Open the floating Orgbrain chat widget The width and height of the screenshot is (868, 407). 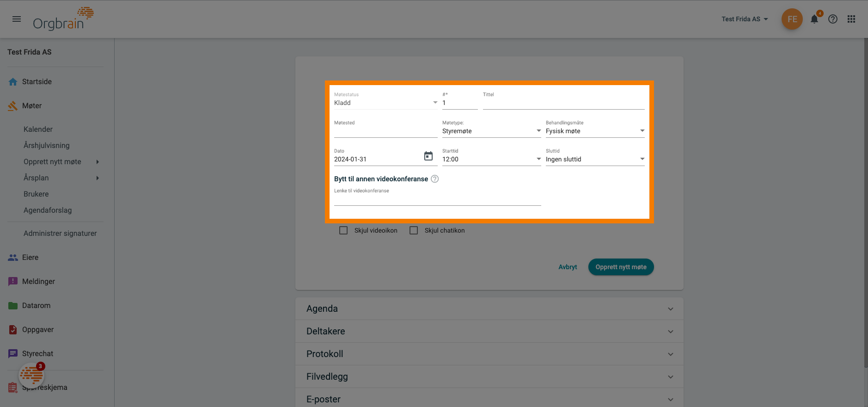coord(31,375)
